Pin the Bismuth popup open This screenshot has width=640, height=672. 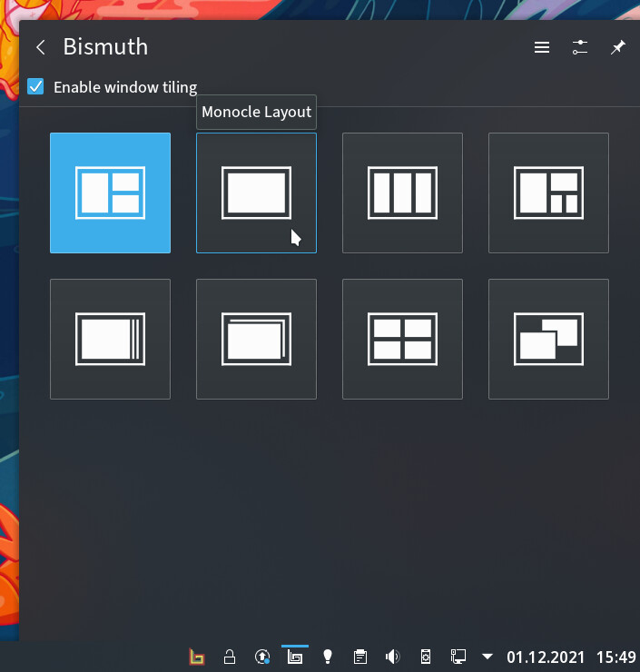click(x=617, y=47)
